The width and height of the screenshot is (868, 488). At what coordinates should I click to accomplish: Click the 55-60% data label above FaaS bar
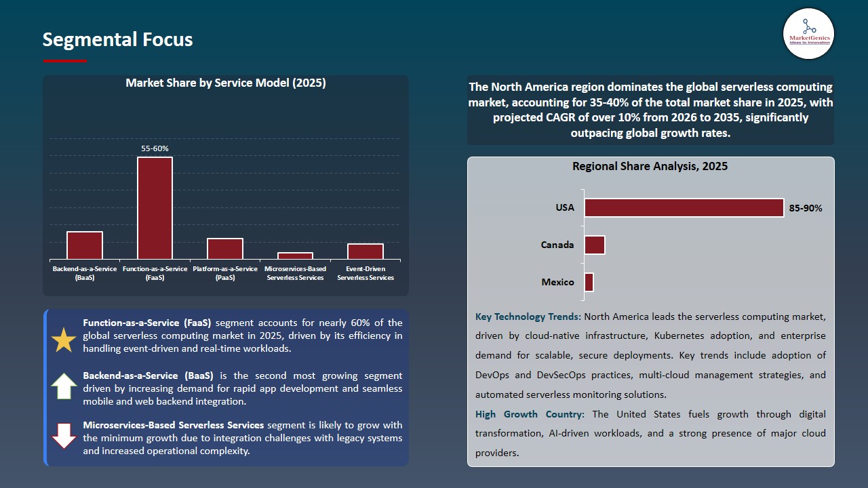pos(155,148)
